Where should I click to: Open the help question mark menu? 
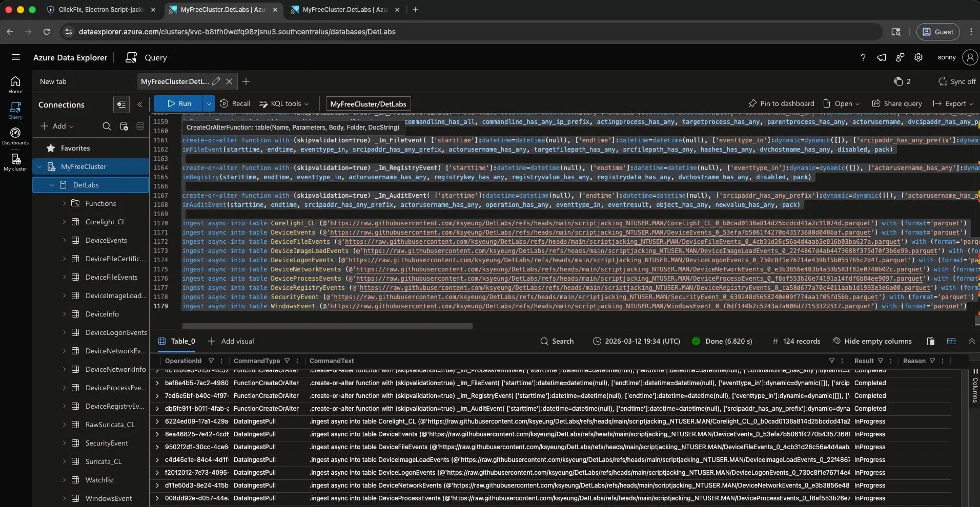[863, 57]
